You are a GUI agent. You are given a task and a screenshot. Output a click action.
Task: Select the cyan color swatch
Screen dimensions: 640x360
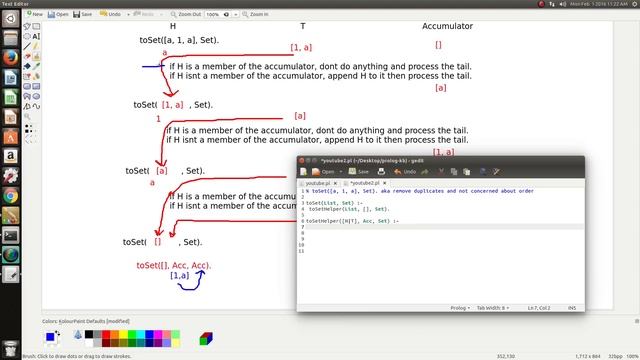point(141,335)
